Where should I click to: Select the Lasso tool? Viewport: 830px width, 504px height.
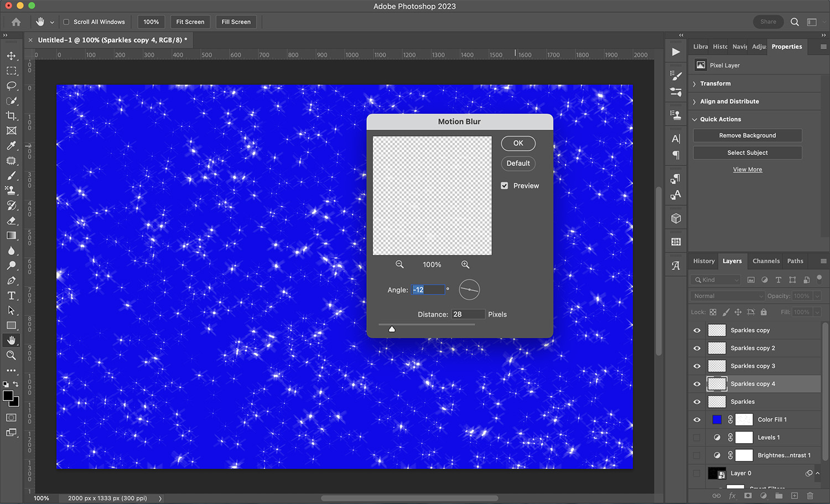[11, 86]
